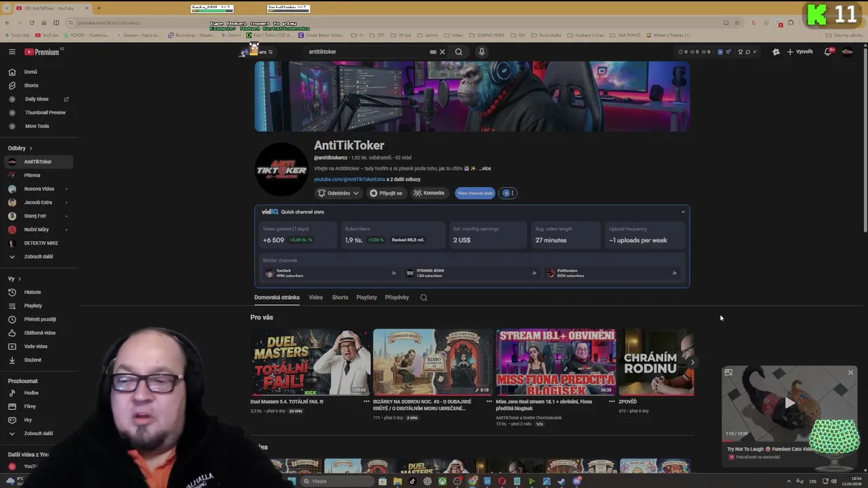Switch to Domovská stránka tab

click(x=277, y=298)
